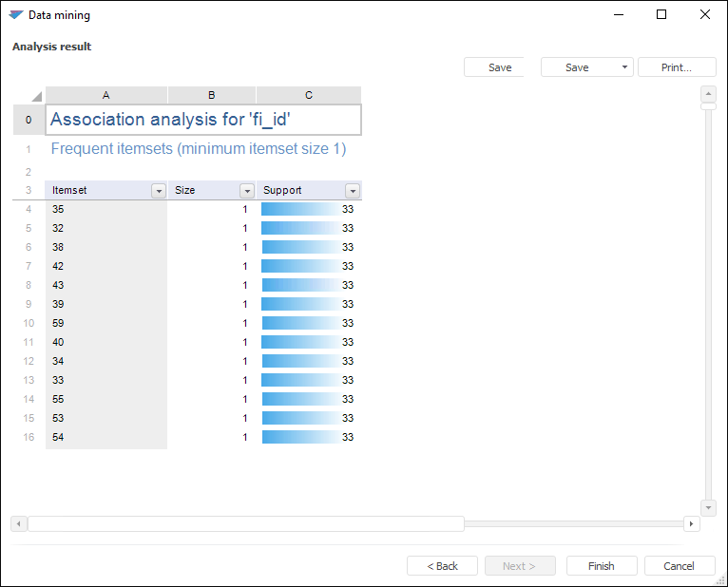
Task: Click Finish to complete the wizard
Action: click(602, 566)
